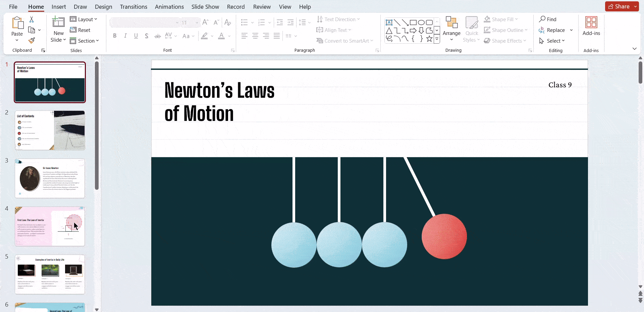The width and height of the screenshot is (644, 312).
Task: Open Font dialog launcher
Action: pos(233,50)
